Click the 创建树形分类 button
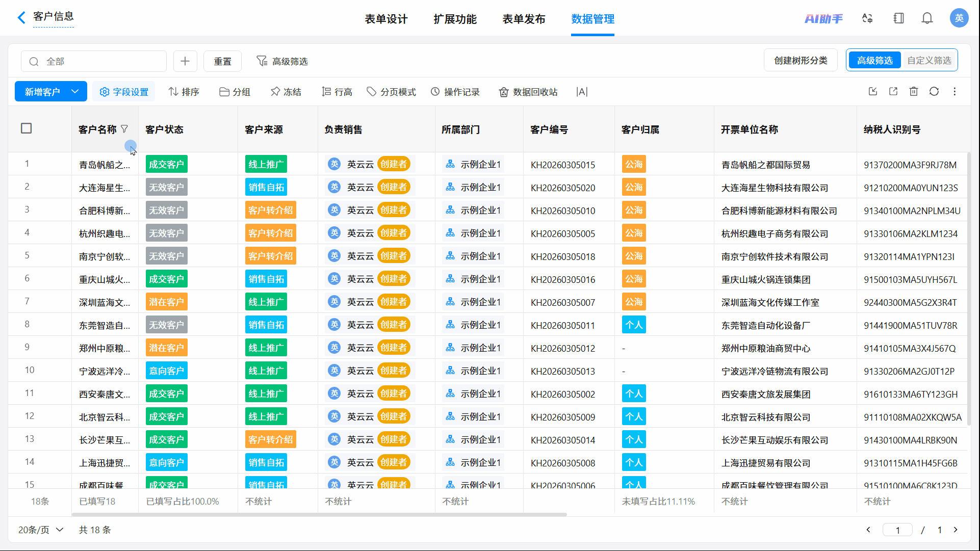Screen dimensions: 980x551 (x=801, y=60)
